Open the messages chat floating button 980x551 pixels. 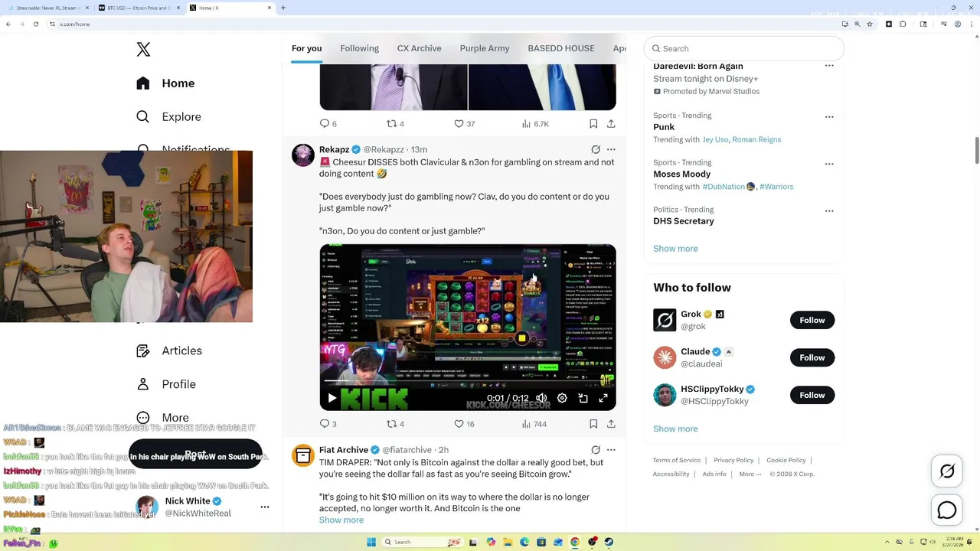pos(947,510)
